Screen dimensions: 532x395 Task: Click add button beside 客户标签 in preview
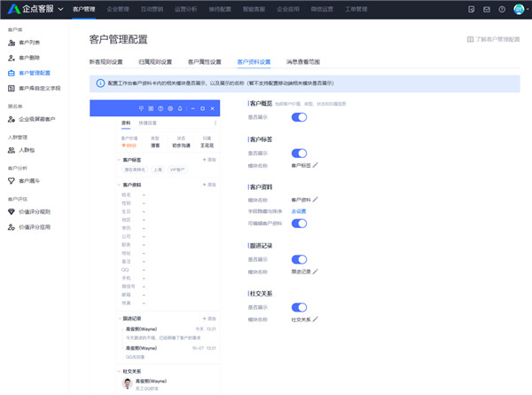209,160
